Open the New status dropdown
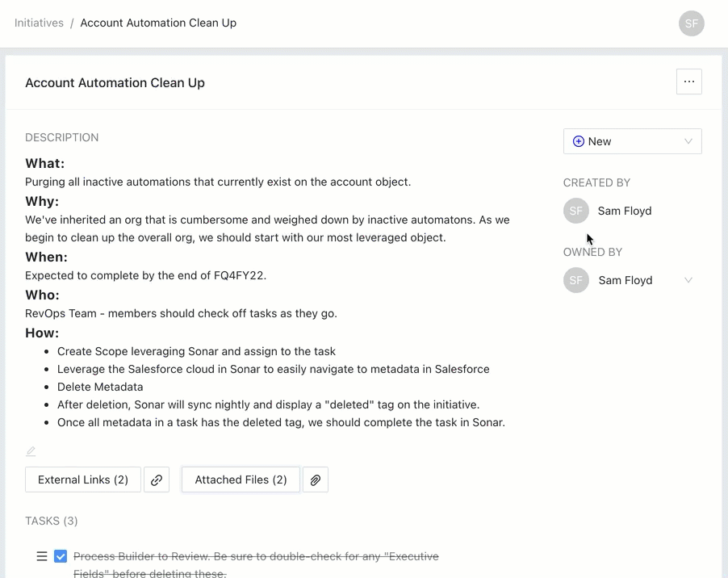 tap(632, 141)
